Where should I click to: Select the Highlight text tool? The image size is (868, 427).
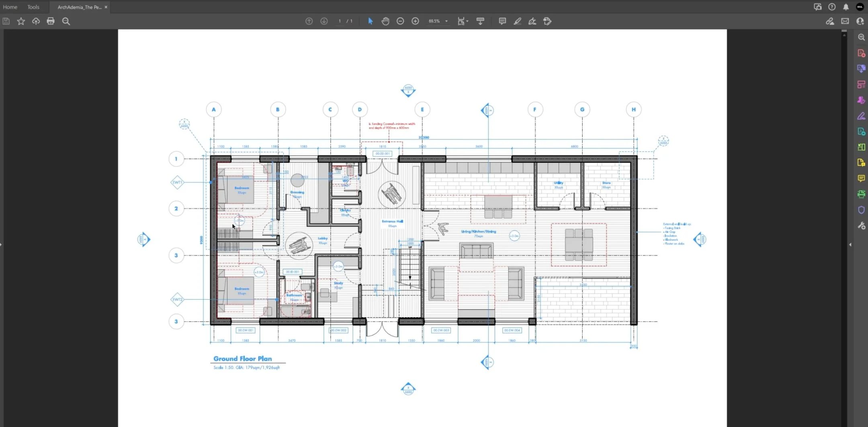point(517,21)
